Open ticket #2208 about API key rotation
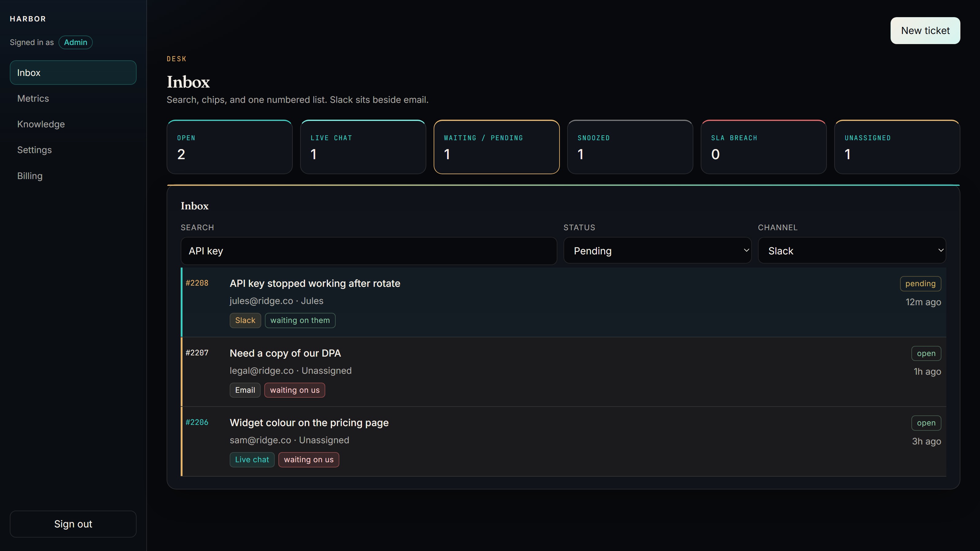The image size is (980, 551). 563,302
